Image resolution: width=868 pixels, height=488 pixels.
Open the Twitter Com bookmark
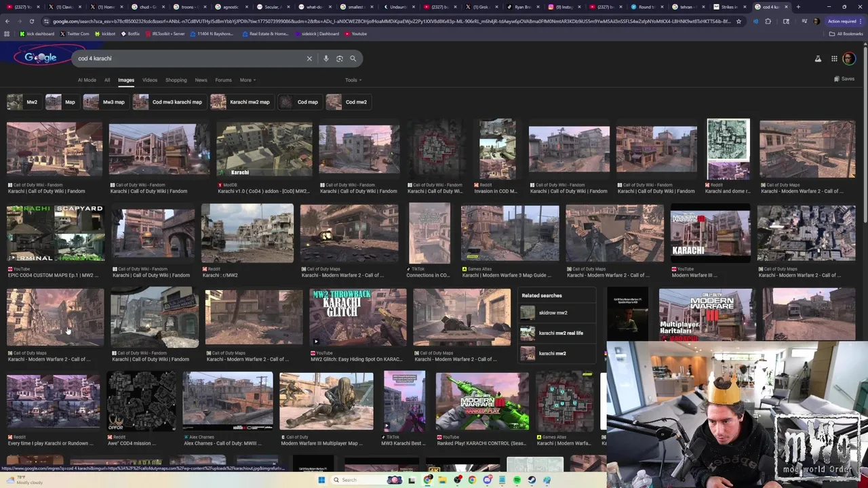75,33
